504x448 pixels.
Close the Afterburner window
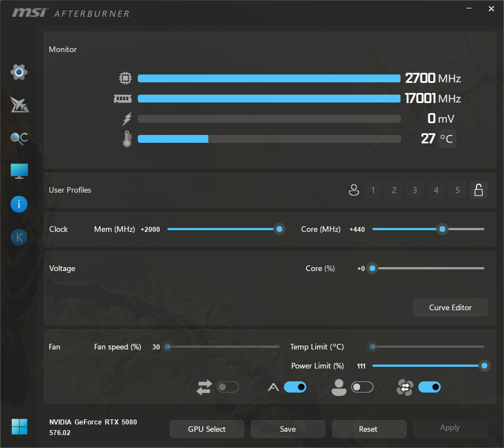pos(491,8)
